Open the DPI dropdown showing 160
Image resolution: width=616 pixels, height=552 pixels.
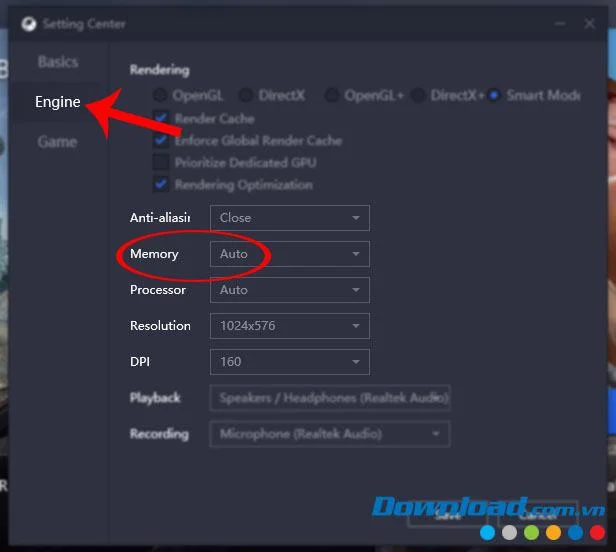point(290,362)
